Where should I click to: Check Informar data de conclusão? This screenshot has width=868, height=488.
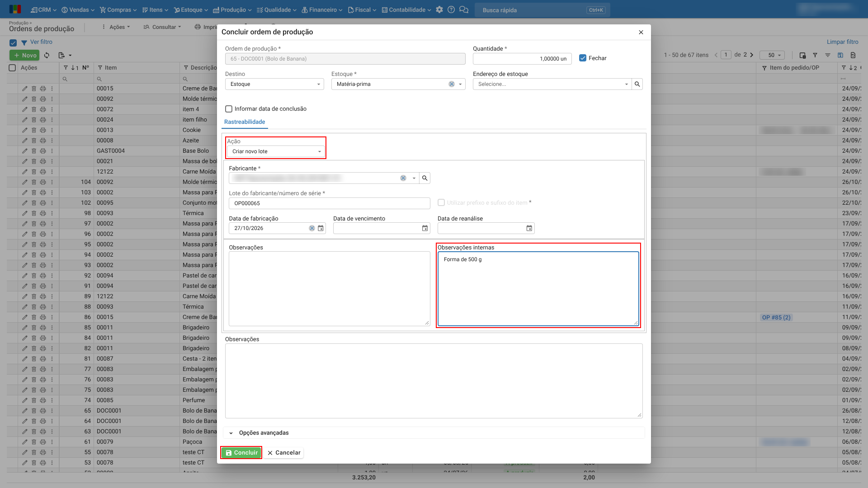pos(229,109)
